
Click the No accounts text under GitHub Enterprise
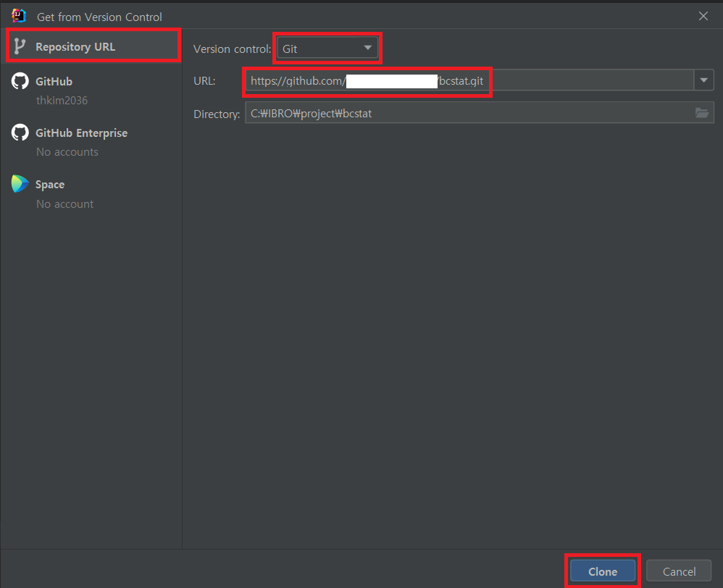(x=67, y=152)
